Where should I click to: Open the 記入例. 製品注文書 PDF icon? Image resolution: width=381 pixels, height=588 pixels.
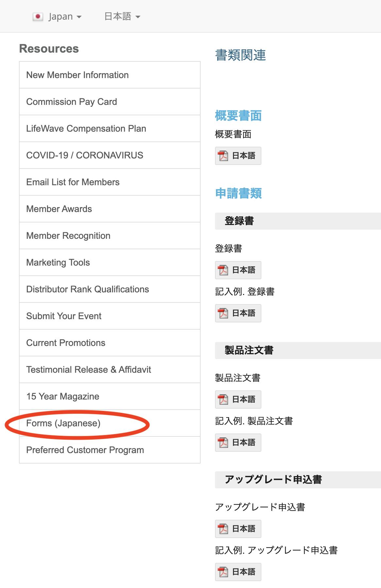pyautogui.click(x=223, y=443)
